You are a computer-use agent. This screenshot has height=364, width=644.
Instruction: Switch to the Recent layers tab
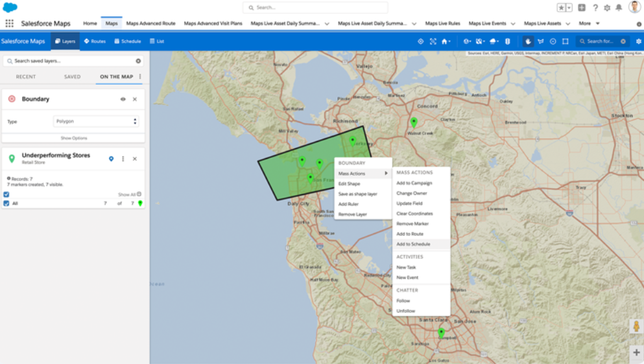(x=26, y=76)
